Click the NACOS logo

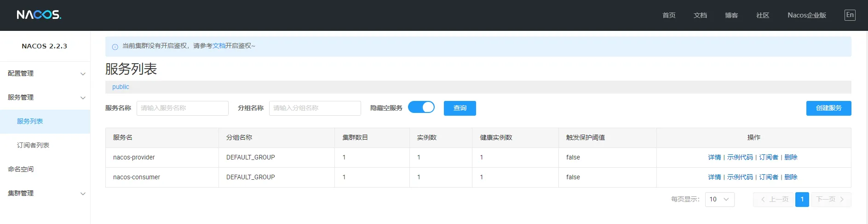(x=39, y=15)
